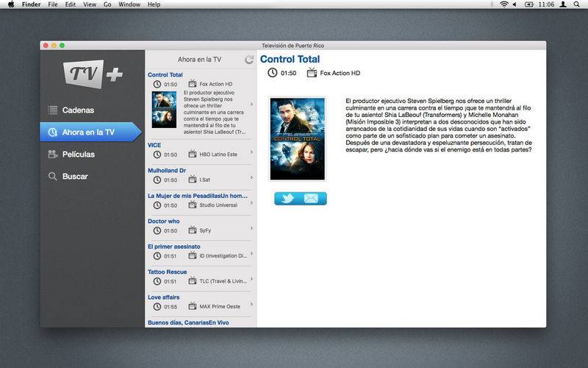Click the Cadenas list icon
This screenshot has height=368, width=588.
coord(53,110)
